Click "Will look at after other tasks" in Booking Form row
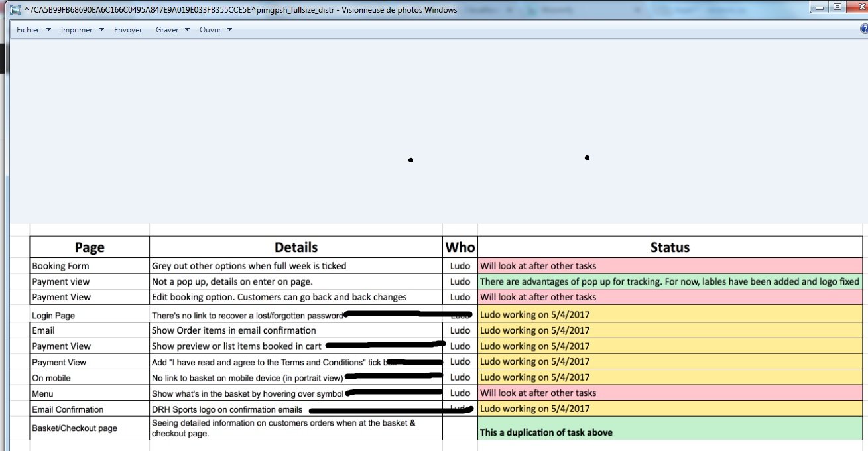The height and width of the screenshot is (451, 868). (670, 266)
